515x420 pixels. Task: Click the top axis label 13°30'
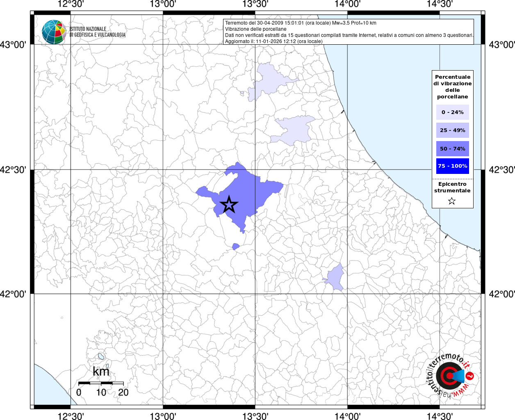pyautogui.click(x=255, y=4)
